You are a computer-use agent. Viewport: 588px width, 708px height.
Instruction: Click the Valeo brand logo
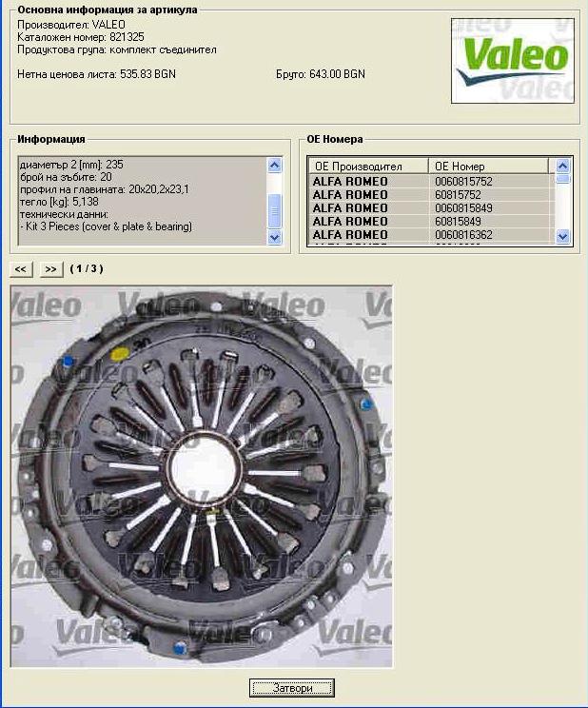pyautogui.click(x=512, y=59)
